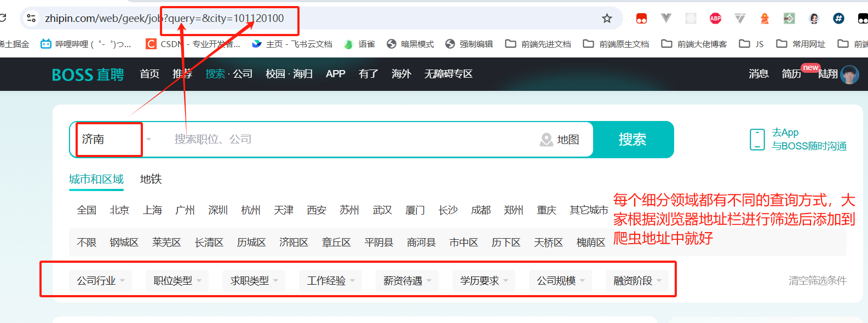868x323 pixels.
Task: Expand the 工作经验 filter
Action: (x=331, y=281)
